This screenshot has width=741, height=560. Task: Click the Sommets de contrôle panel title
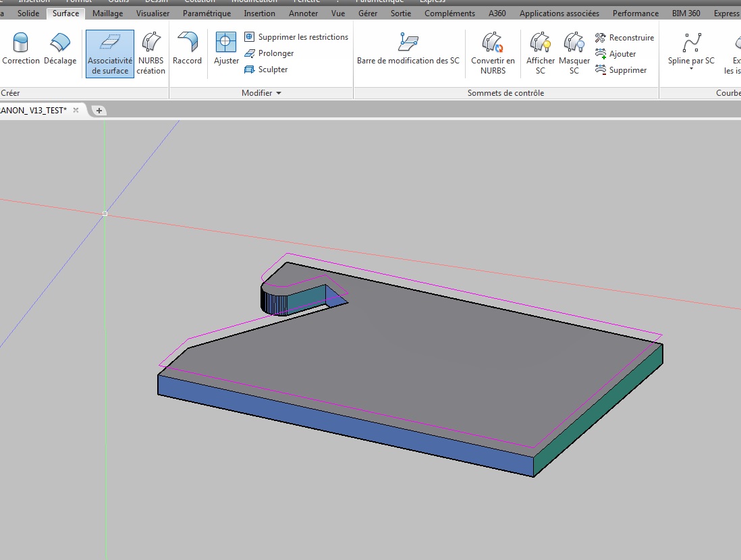click(505, 93)
